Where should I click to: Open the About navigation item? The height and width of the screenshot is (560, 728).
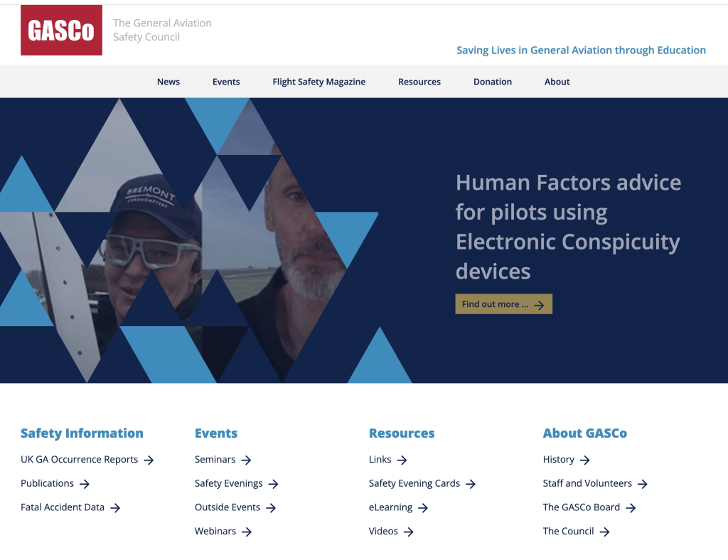[x=557, y=82]
